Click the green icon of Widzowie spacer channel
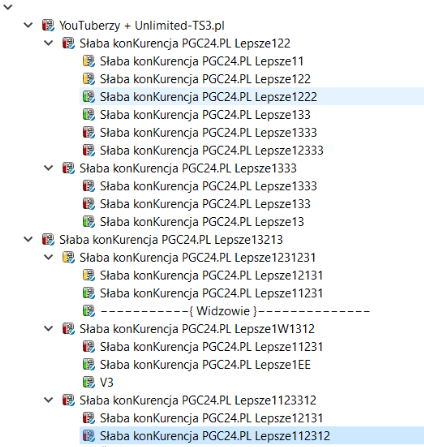The height and width of the screenshot is (447, 424). coord(89,311)
